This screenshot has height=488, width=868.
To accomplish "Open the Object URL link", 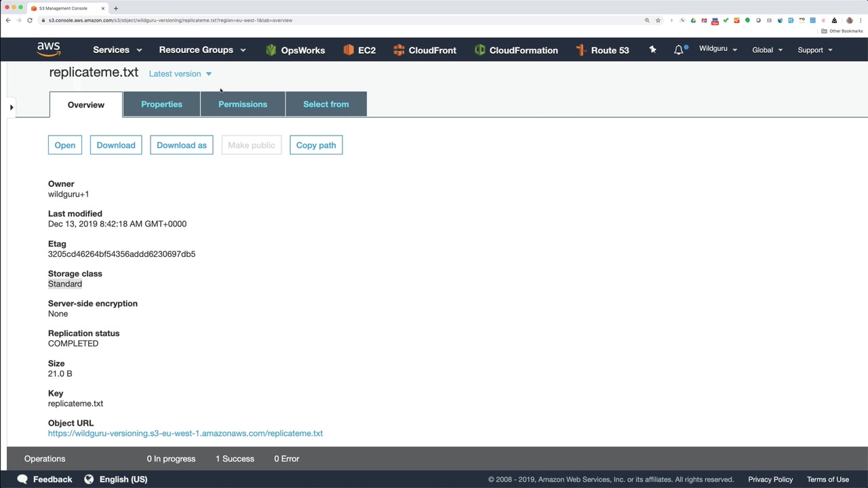I will [x=185, y=433].
